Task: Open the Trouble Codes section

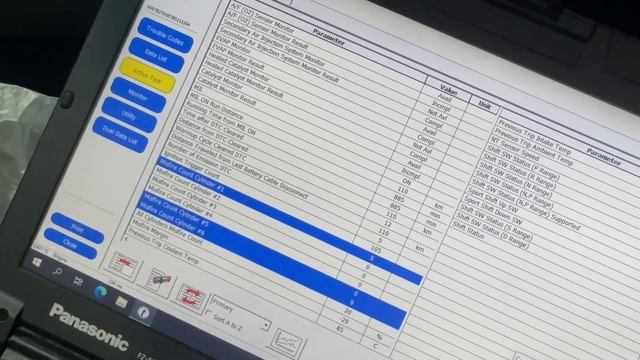Action: [x=165, y=36]
